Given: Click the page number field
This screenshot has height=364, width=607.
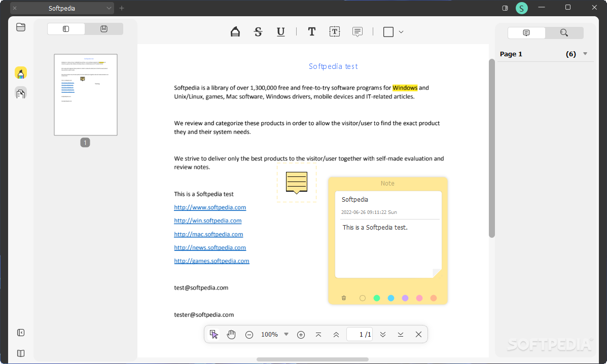Looking at the screenshot, I should pyautogui.click(x=360, y=334).
